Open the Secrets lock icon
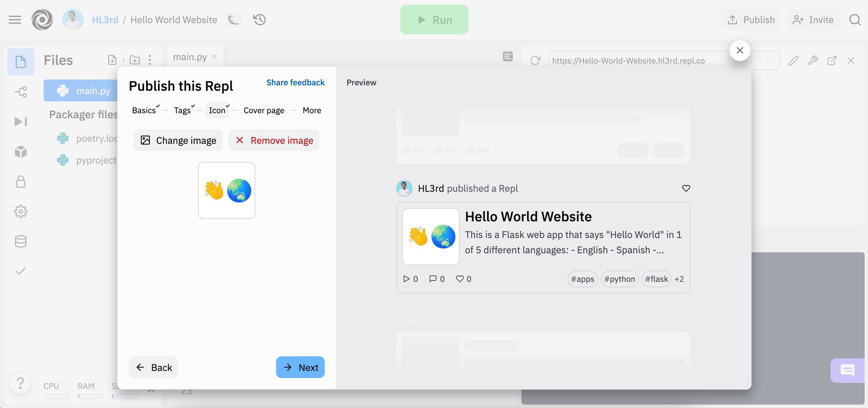The width and height of the screenshot is (868, 408). [21, 182]
